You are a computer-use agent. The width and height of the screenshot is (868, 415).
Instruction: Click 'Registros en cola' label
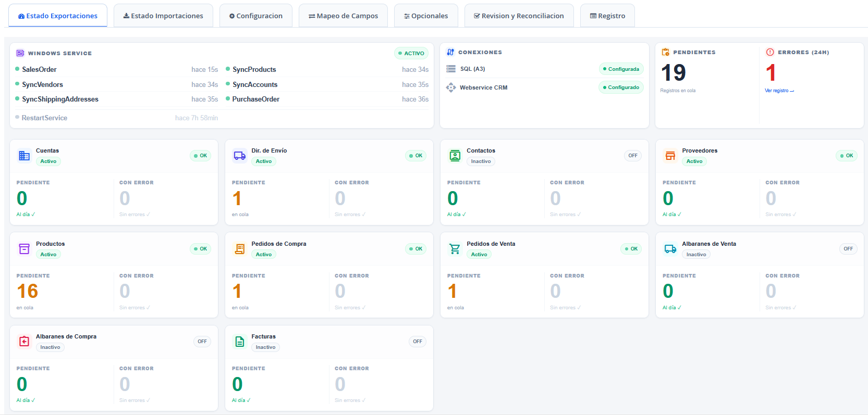point(678,91)
